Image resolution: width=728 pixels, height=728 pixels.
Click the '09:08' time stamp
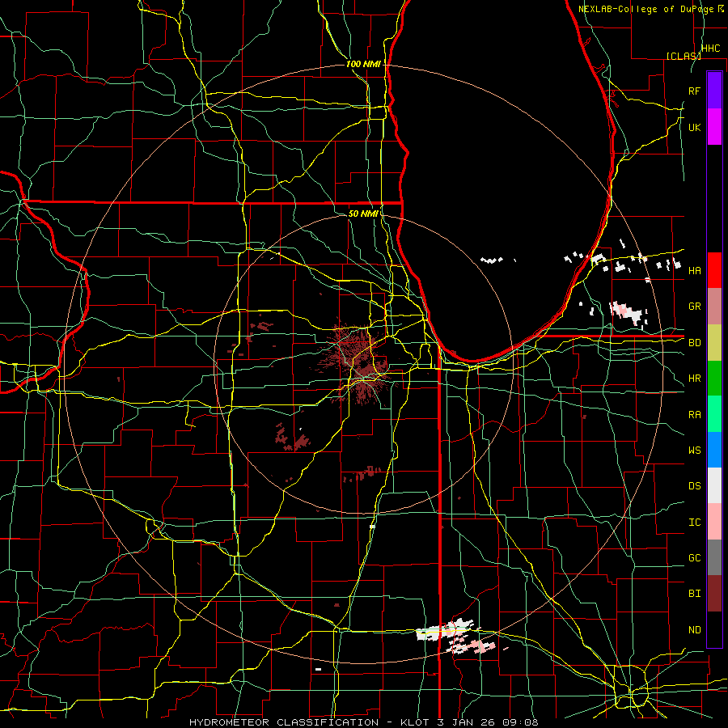point(520,722)
